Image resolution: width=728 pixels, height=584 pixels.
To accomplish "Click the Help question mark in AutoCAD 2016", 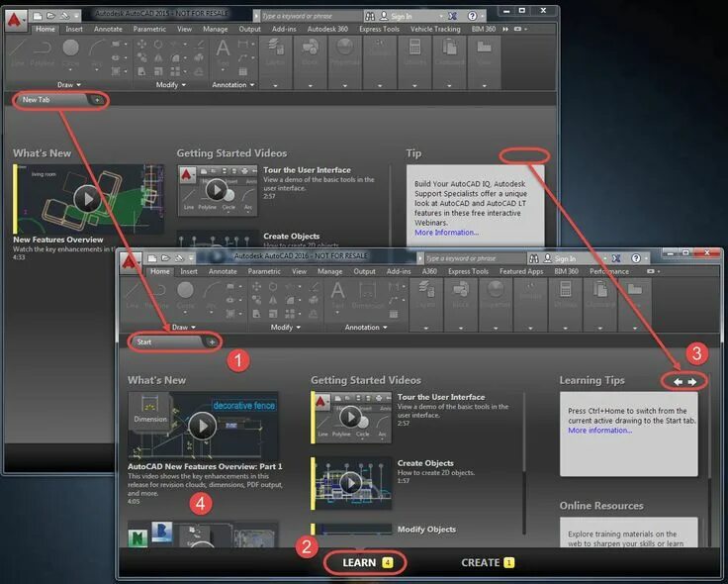I will [636, 258].
